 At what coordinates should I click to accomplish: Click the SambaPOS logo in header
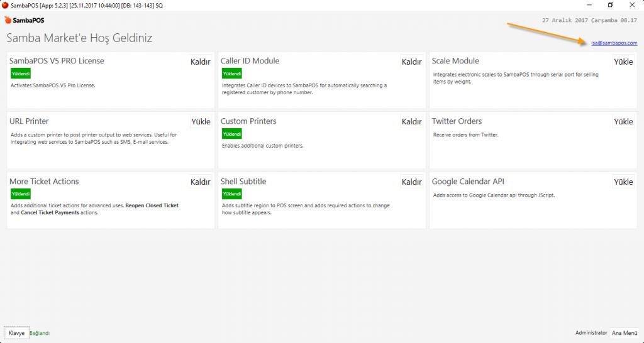pos(25,20)
